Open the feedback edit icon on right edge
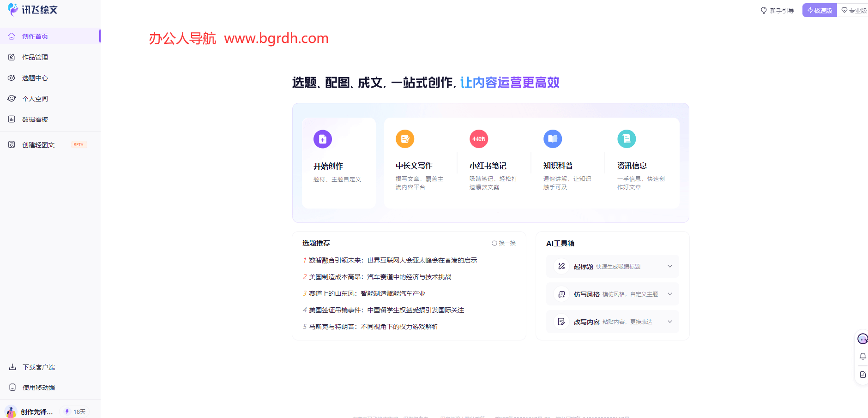 863,375
